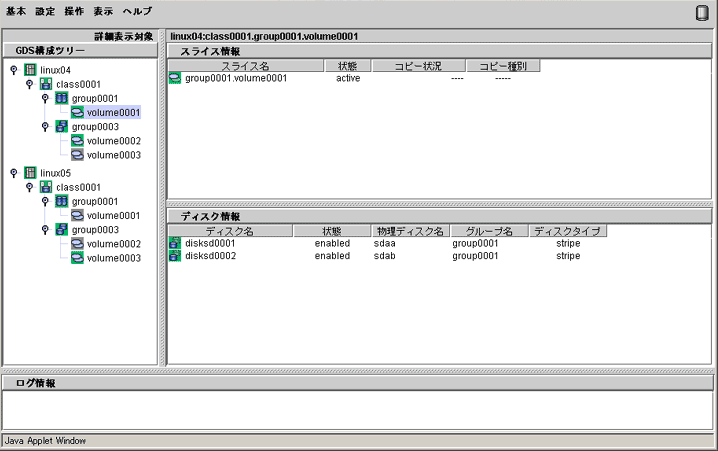Click enabled status in disksd0001 row

(x=332, y=243)
